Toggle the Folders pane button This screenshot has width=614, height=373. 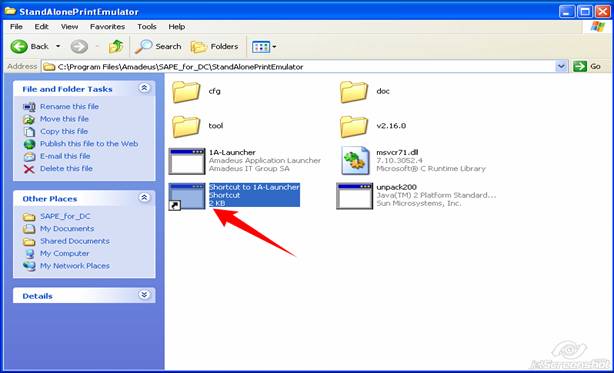point(214,47)
